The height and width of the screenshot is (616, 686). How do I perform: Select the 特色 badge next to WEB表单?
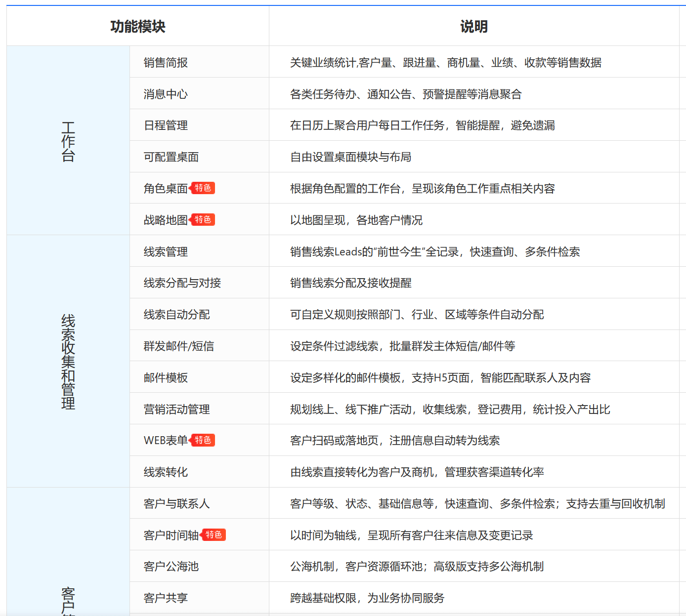[x=204, y=440]
